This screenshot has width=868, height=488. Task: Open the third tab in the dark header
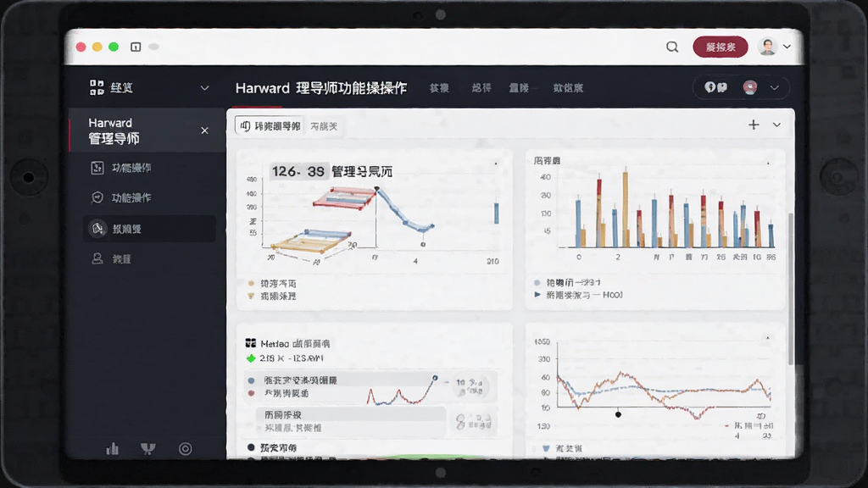click(520, 88)
